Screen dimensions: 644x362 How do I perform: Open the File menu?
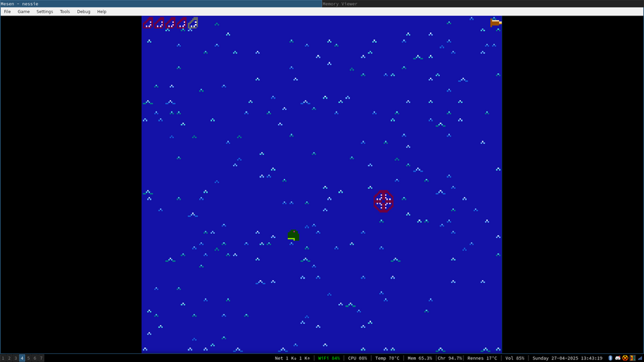(x=7, y=11)
